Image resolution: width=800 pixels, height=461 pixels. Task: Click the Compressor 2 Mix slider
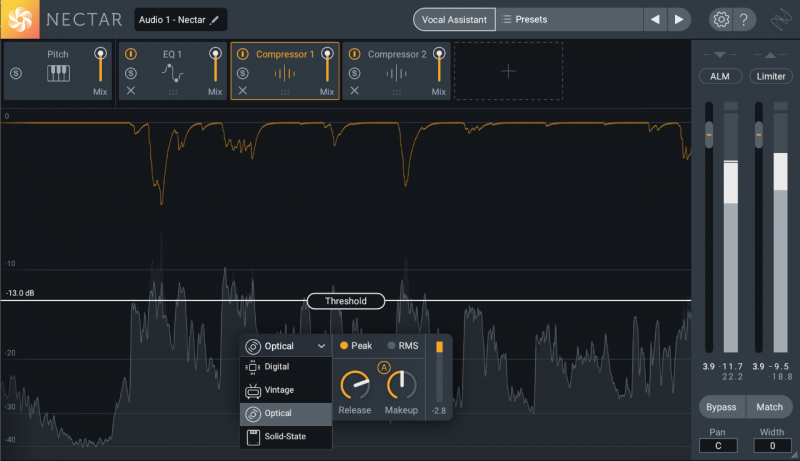(439, 66)
